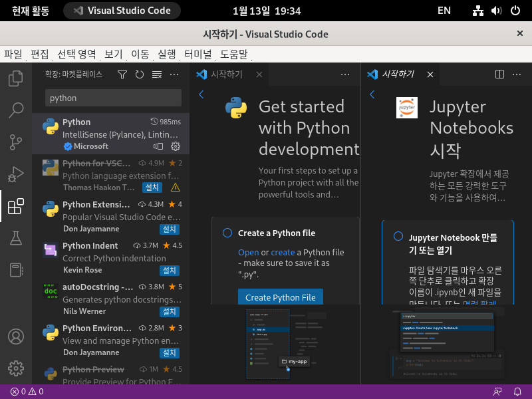
Task: Click the volume icon in top bar
Action: tap(496, 11)
